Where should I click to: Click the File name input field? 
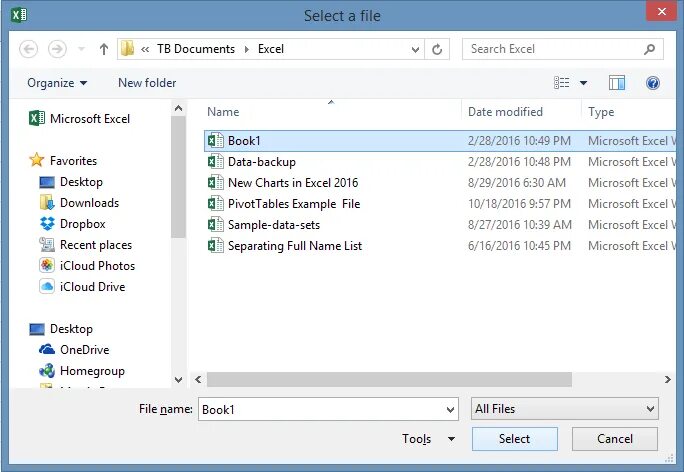(x=328, y=409)
